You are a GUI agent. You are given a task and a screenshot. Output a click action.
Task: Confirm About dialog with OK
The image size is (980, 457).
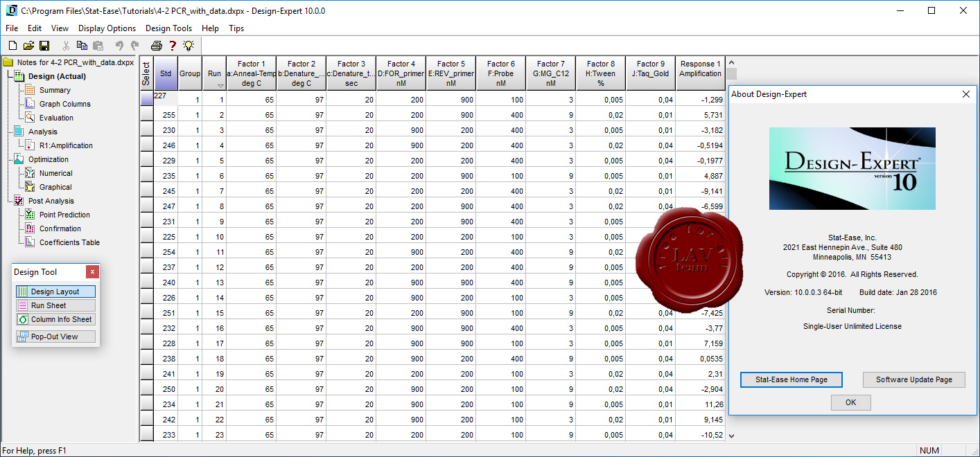click(851, 402)
